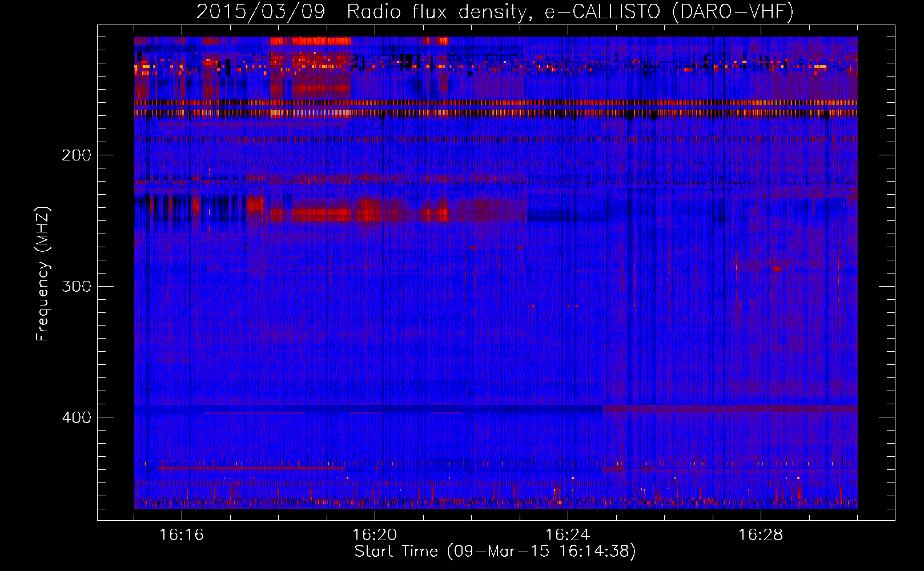Click the '400' frequency tick label

(x=77, y=417)
